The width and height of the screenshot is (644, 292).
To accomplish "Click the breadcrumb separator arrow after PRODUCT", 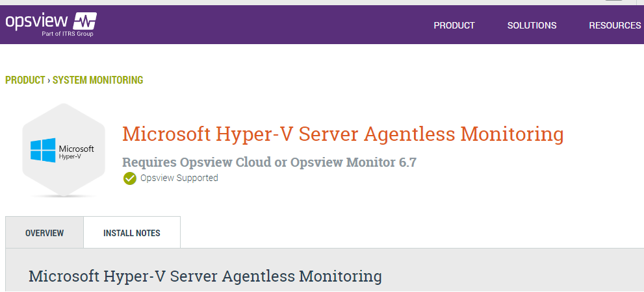I will (49, 80).
